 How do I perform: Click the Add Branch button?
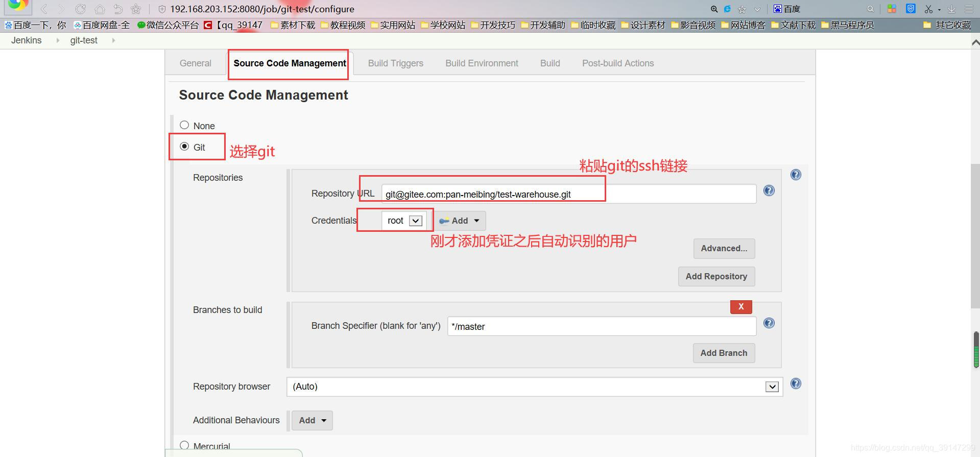pos(724,353)
